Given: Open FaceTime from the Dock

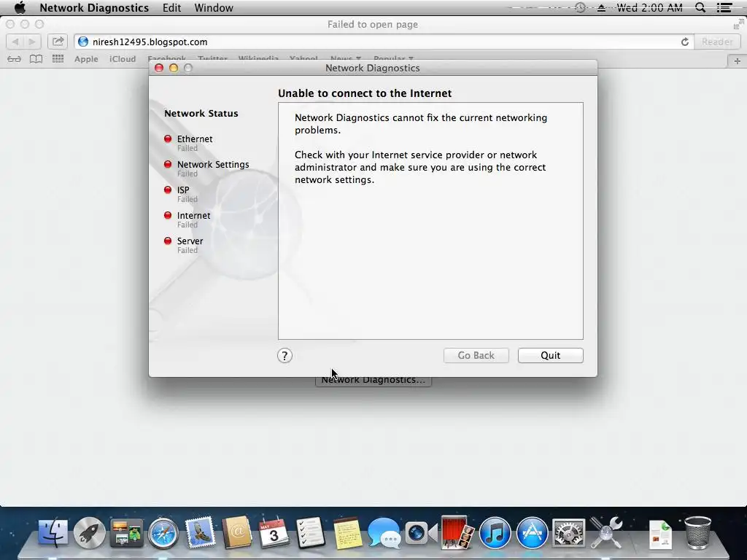Looking at the screenshot, I should (x=421, y=533).
